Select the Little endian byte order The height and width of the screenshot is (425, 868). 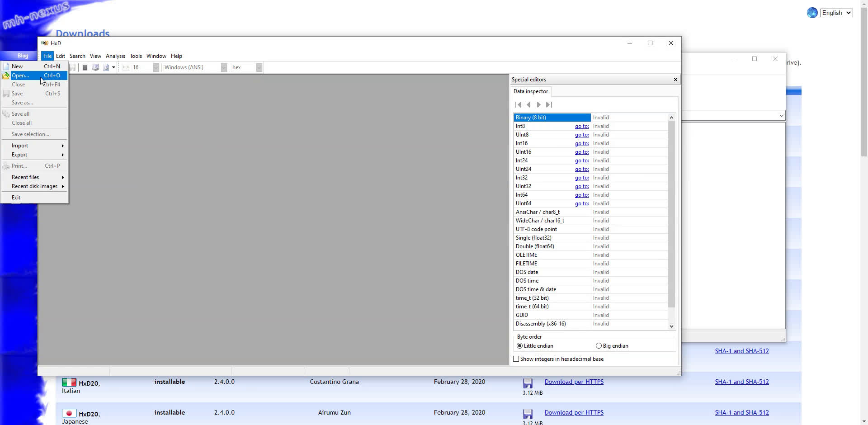tap(520, 346)
